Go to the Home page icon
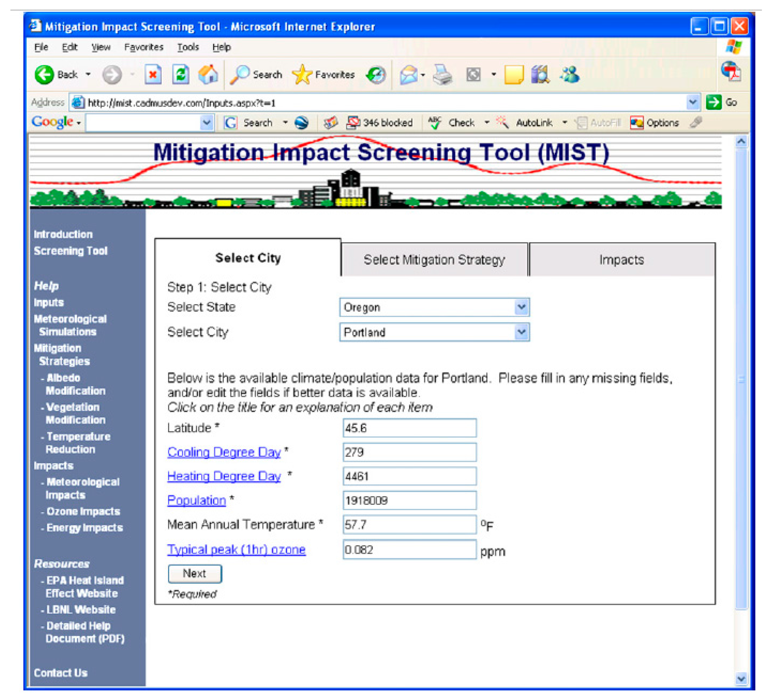 tap(208, 74)
